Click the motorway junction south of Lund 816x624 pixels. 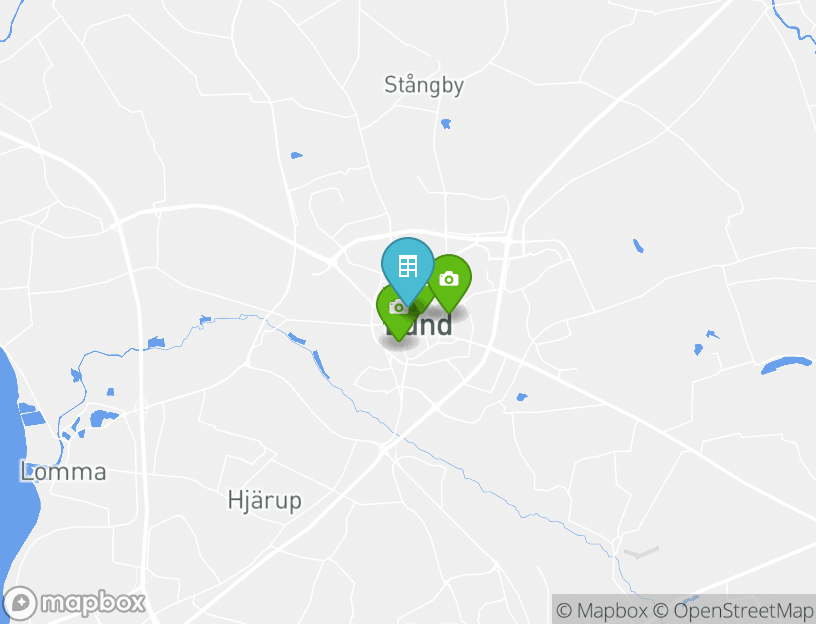click(x=384, y=449)
